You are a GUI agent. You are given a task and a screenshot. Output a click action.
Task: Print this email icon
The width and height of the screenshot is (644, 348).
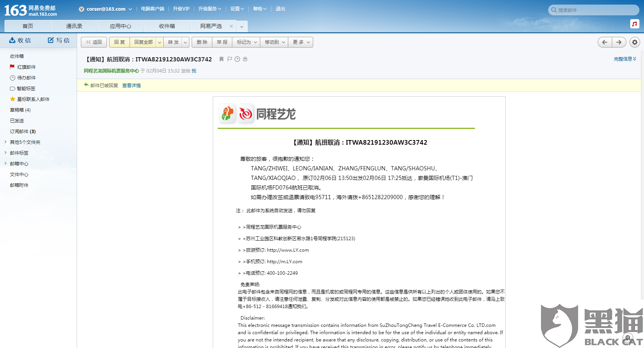click(x=245, y=59)
